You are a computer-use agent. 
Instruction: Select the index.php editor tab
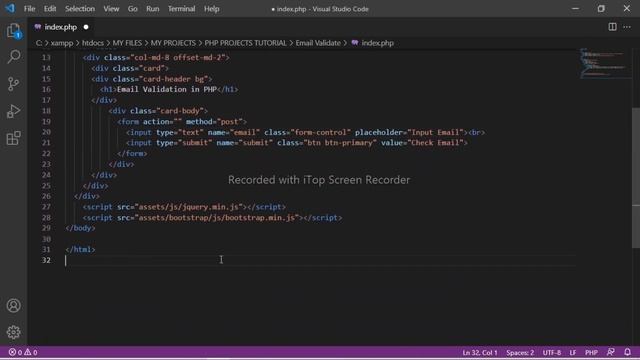point(61,27)
